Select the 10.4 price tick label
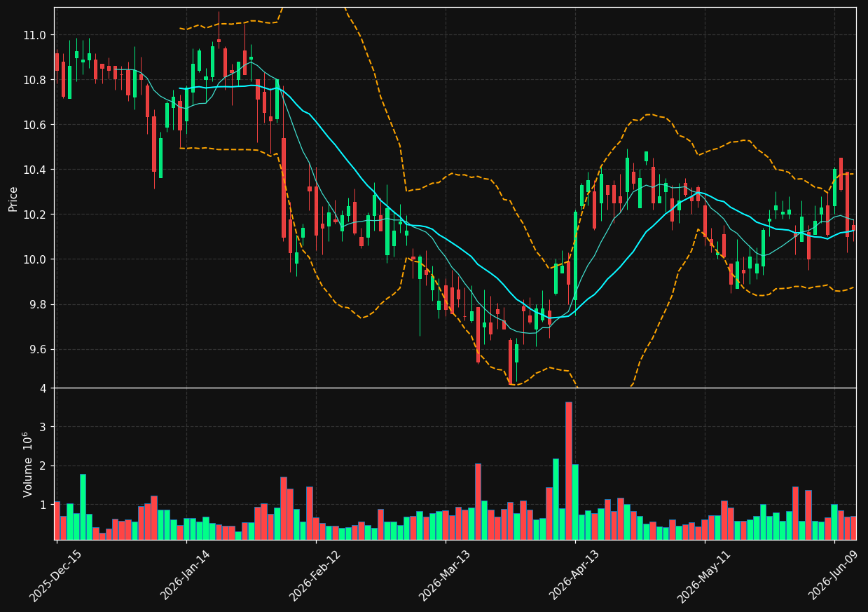Viewport: 868px width, 612px height. [35, 170]
